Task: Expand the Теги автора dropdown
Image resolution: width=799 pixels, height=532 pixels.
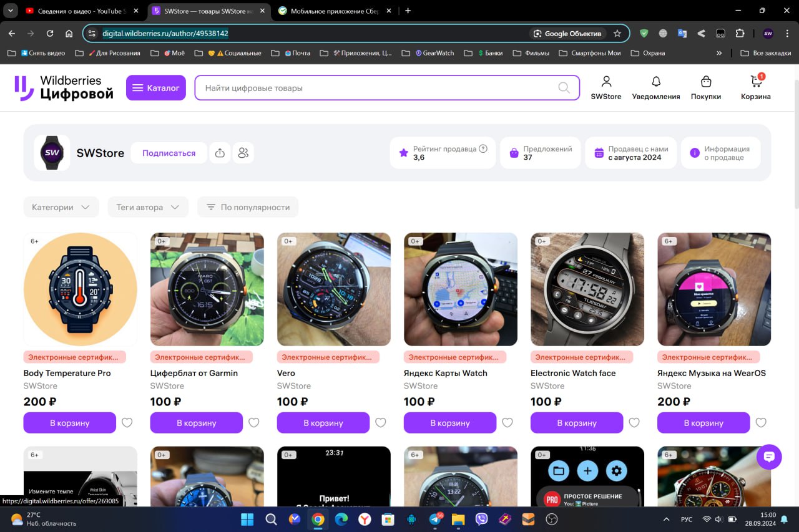Action: click(x=148, y=207)
